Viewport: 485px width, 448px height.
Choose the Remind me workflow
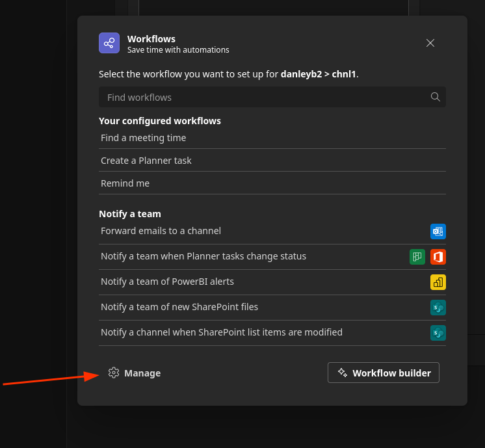[x=125, y=183]
